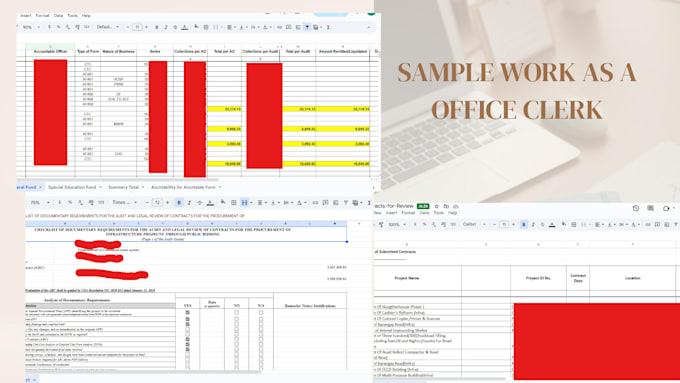This screenshot has width=680, height=383.
Task: Open the borders tool in the checklist sheet toolbar
Action: click(x=234, y=203)
